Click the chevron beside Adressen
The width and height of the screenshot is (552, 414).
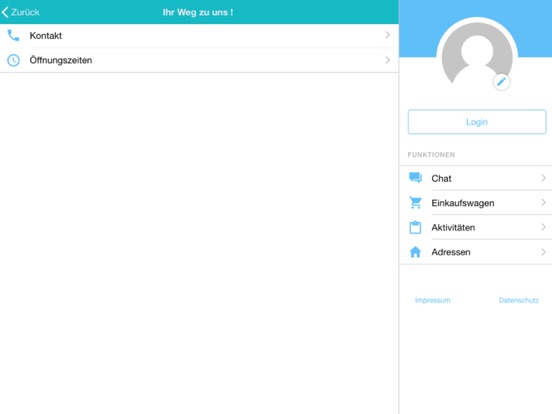(543, 252)
